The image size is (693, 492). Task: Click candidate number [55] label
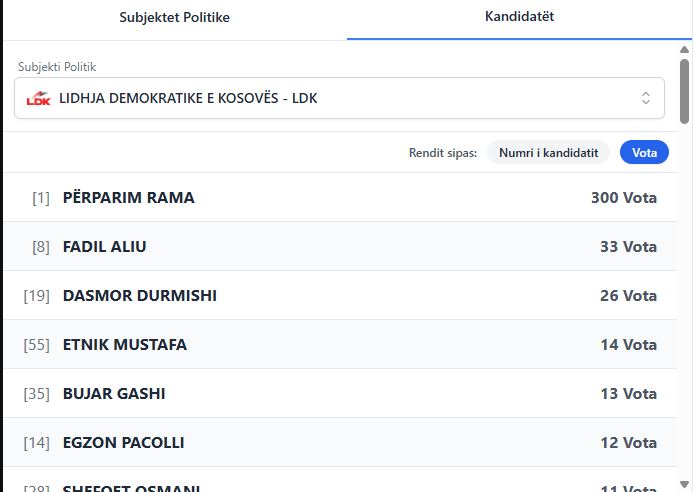tap(36, 345)
